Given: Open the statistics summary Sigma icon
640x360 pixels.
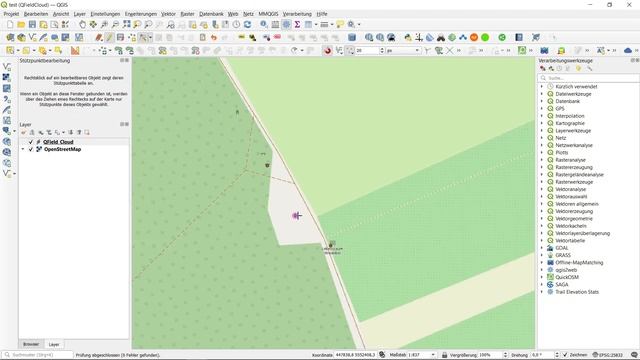Looking at the screenshot, I should click(297, 25).
